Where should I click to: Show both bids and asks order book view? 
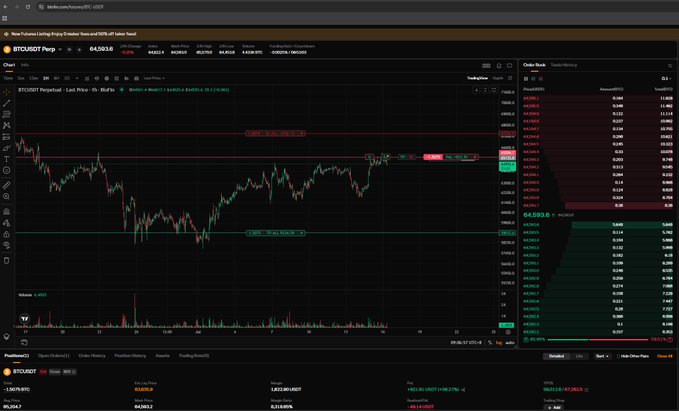point(526,78)
